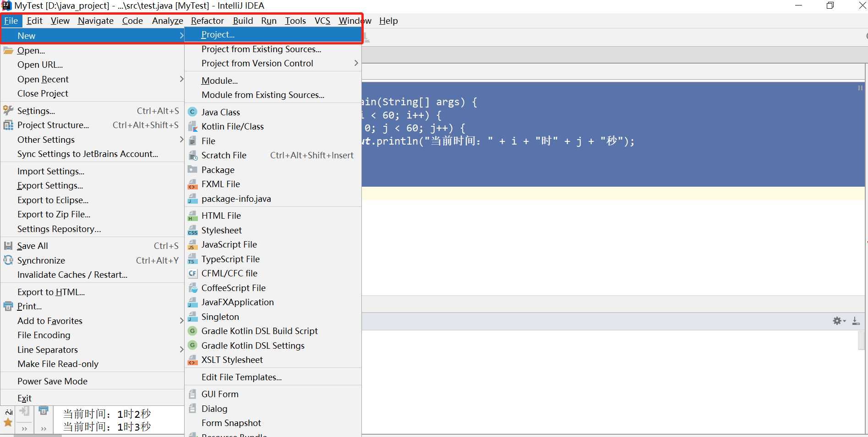Click output line 当前时间: 1时2秒

[x=107, y=414]
